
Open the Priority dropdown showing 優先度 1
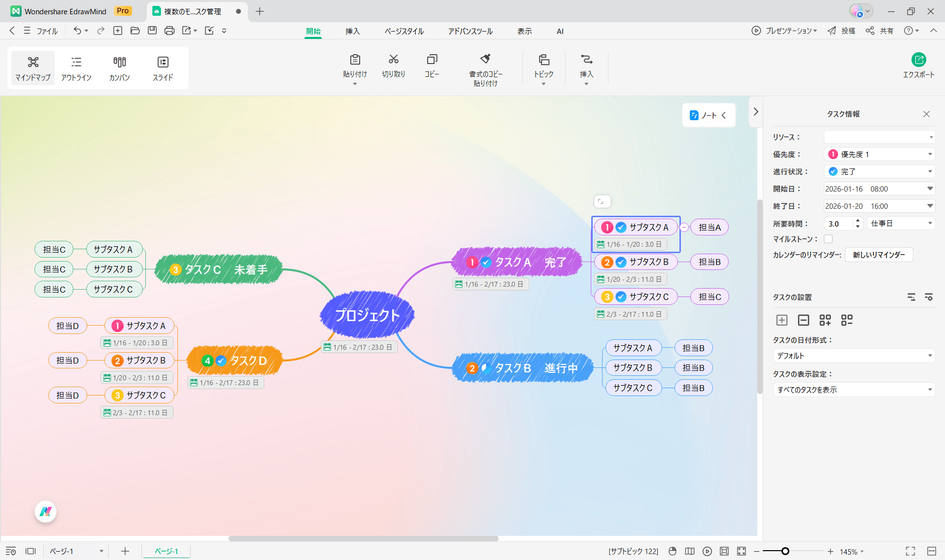[879, 154]
